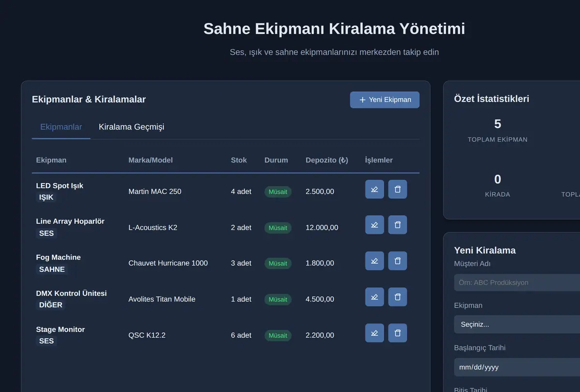Screen dimensions: 580x392
Task: Click the Müsait badge for Line Array Hoparlör
Action: pyautogui.click(x=278, y=228)
